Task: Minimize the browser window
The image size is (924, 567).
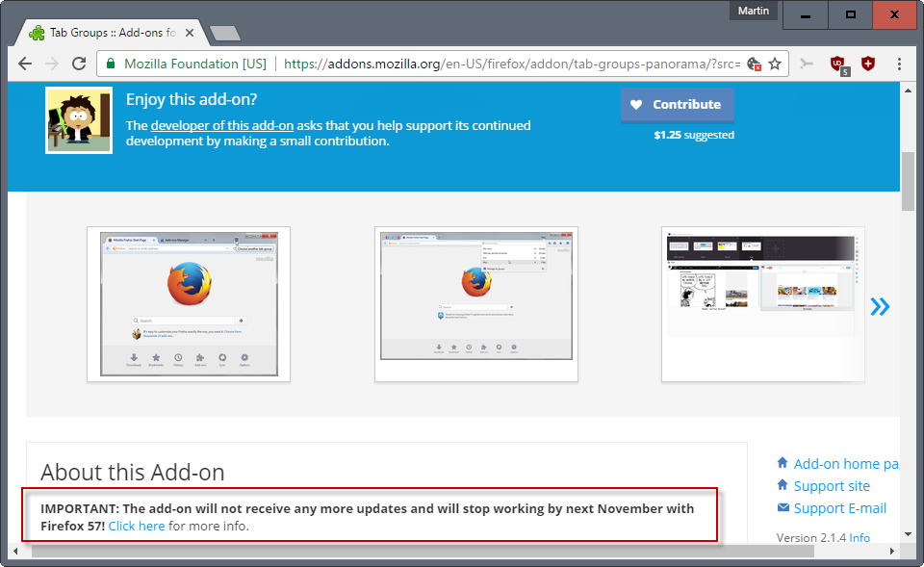Action: tap(806, 14)
